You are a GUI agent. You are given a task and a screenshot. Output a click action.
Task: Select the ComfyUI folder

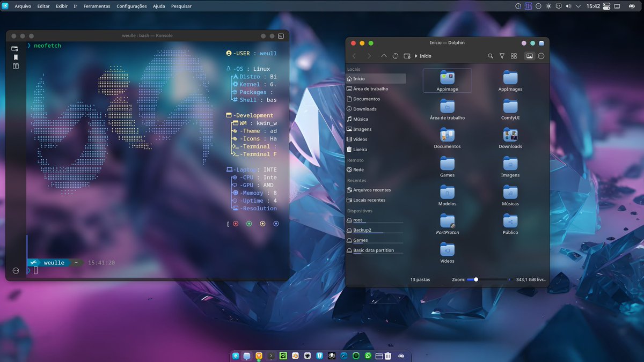pyautogui.click(x=510, y=109)
